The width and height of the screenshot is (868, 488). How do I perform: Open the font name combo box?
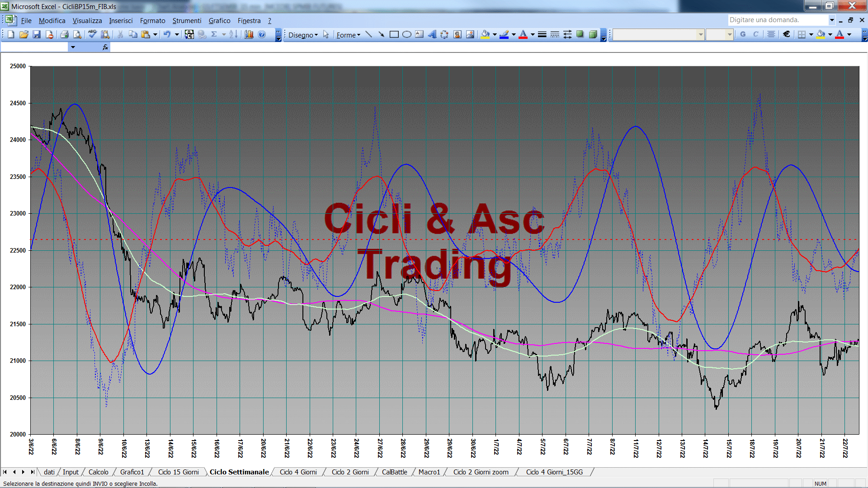pos(659,34)
